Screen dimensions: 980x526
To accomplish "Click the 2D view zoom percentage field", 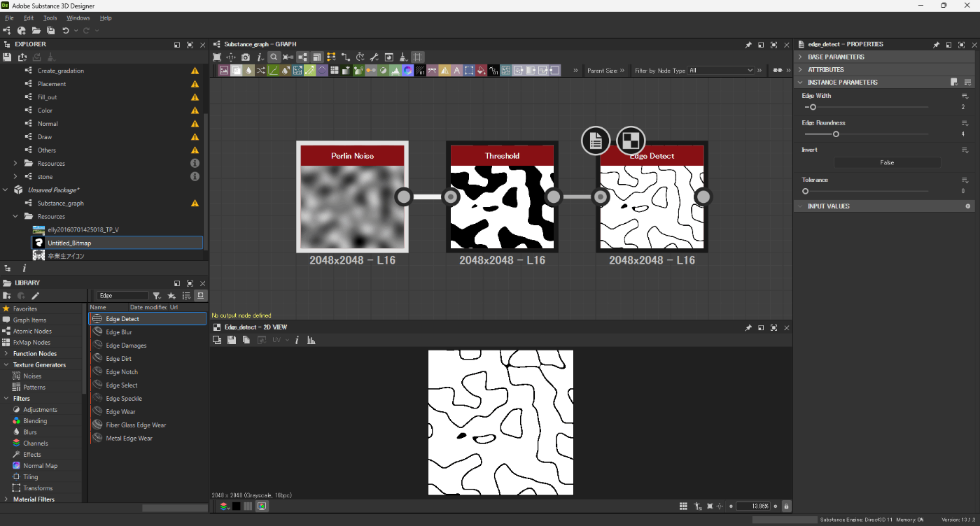I will coord(753,506).
